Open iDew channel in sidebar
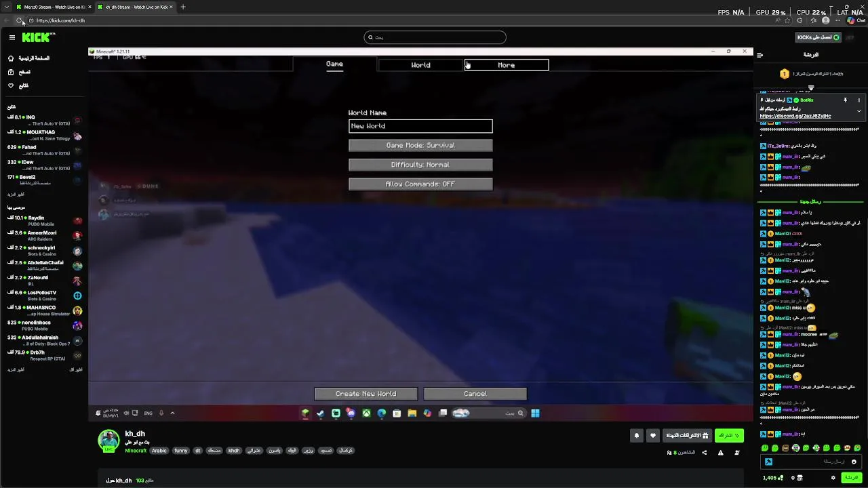This screenshot has width=868, height=488. pyautogui.click(x=44, y=165)
